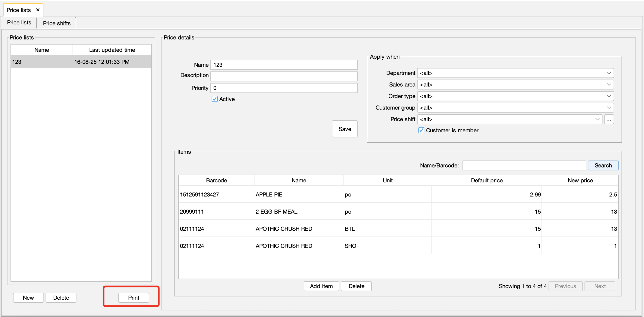Click the Barcode column header
The height and width of the screenshot is (317, 644).
216,181
